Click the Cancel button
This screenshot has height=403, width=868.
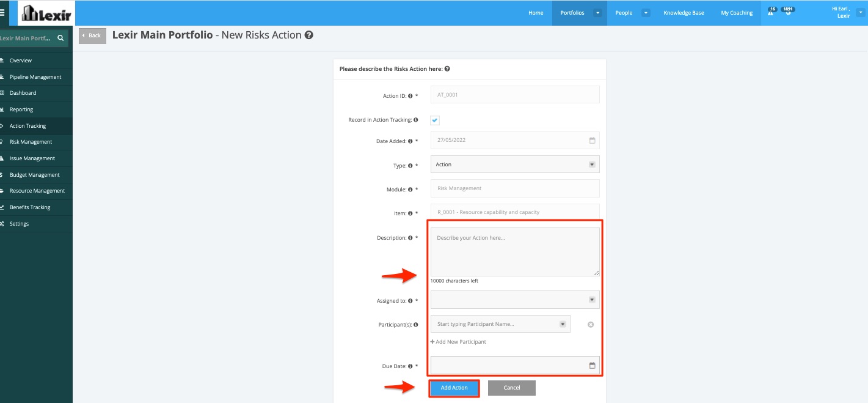[512, 388]
